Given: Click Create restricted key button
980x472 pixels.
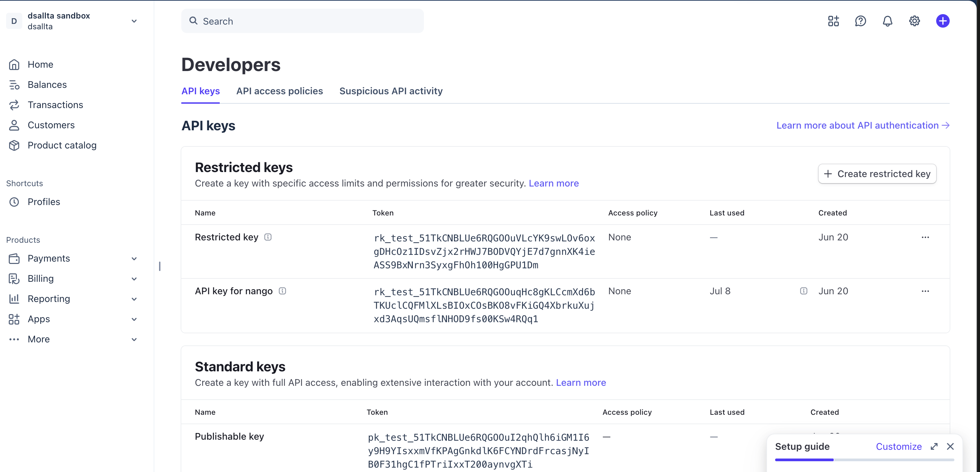Looking at the screenshot, I should [877, 174].
